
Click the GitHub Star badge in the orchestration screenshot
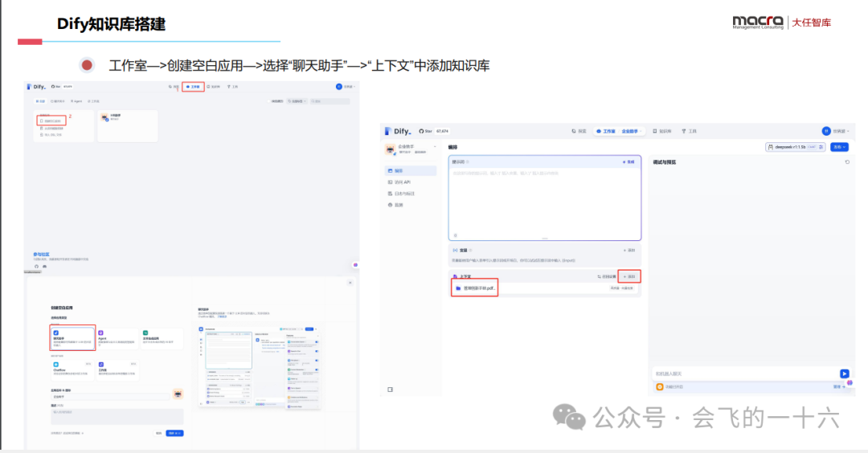pos(434,131)
